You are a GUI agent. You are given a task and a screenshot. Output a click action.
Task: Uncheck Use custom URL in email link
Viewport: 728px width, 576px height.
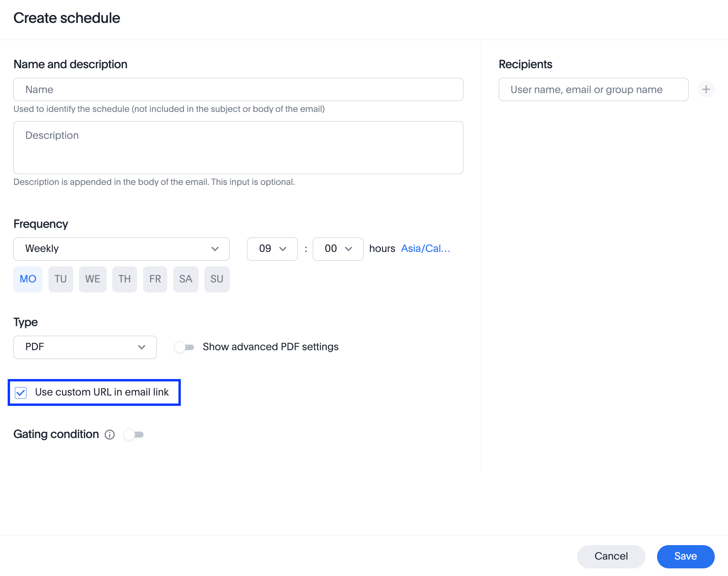[x=21, y=392]
